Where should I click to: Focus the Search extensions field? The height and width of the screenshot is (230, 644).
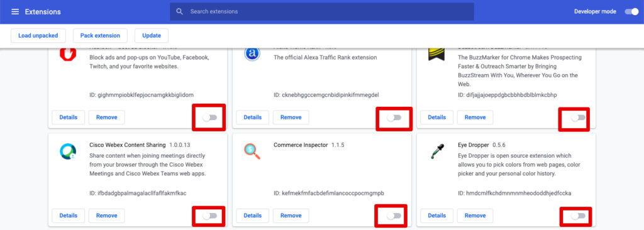(x=322, y=11)
